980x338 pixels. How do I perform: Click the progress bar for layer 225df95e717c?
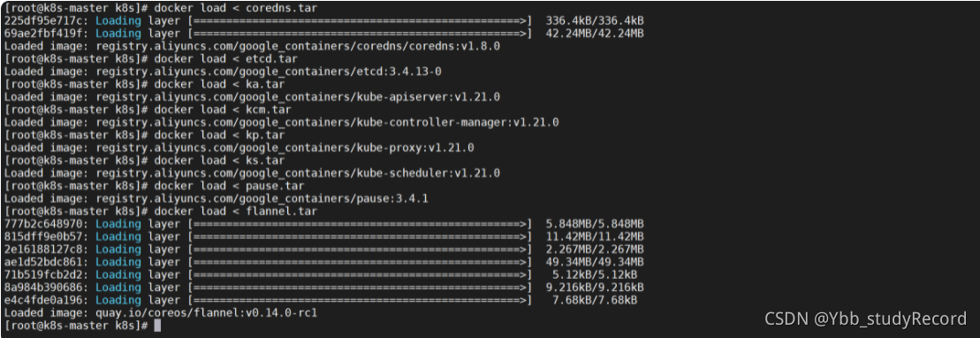360,20
